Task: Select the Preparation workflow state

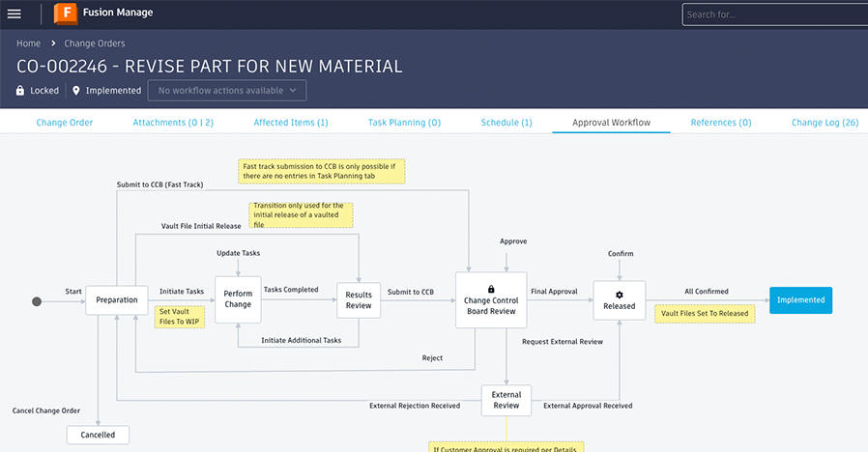Action: 117,300
